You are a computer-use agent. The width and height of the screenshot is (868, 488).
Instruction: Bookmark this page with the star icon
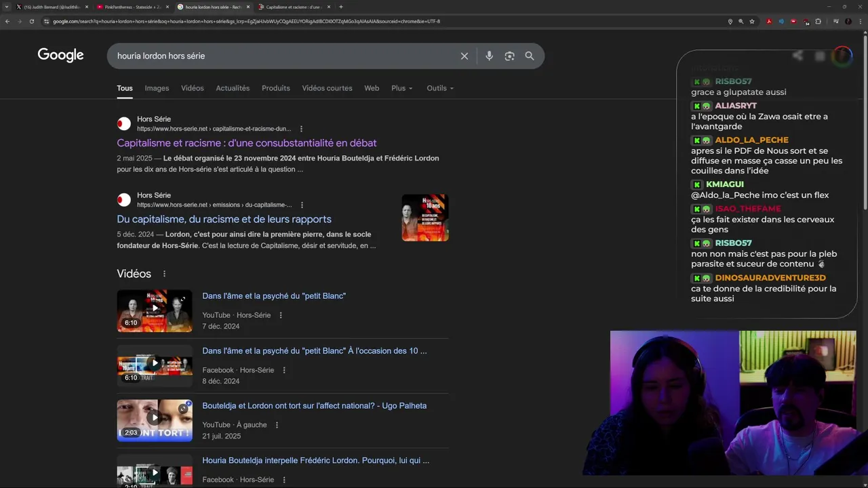pos(752,21)
